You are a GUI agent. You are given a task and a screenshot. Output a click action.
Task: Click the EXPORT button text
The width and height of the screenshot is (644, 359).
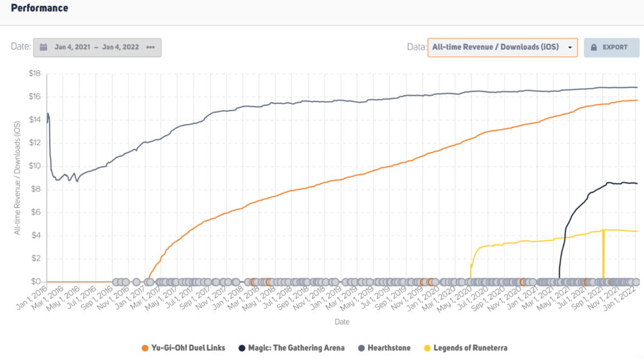615,47
